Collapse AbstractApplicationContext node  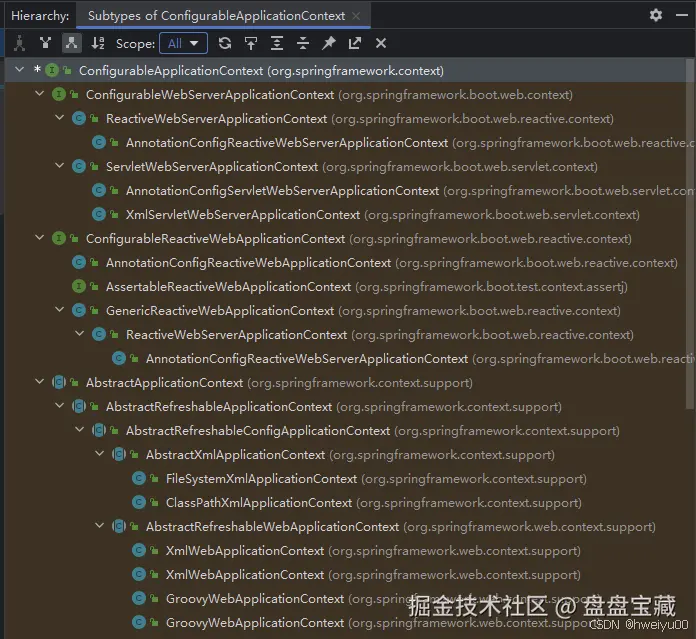[x=40, y=381]
